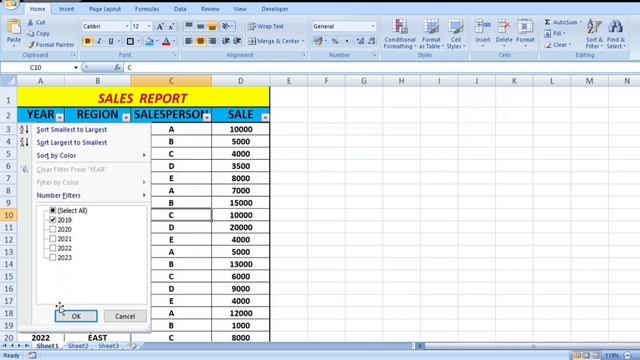Select column C header

pos(171,81)
